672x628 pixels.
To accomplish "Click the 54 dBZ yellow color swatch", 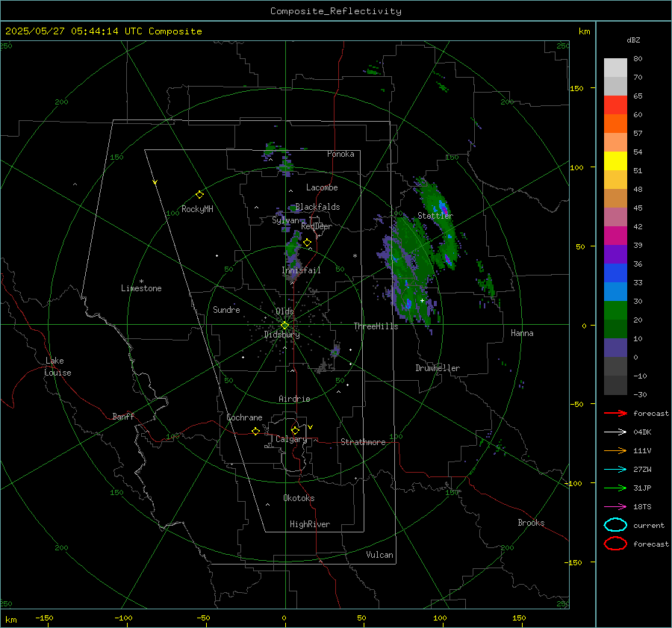I will [615, 161].
